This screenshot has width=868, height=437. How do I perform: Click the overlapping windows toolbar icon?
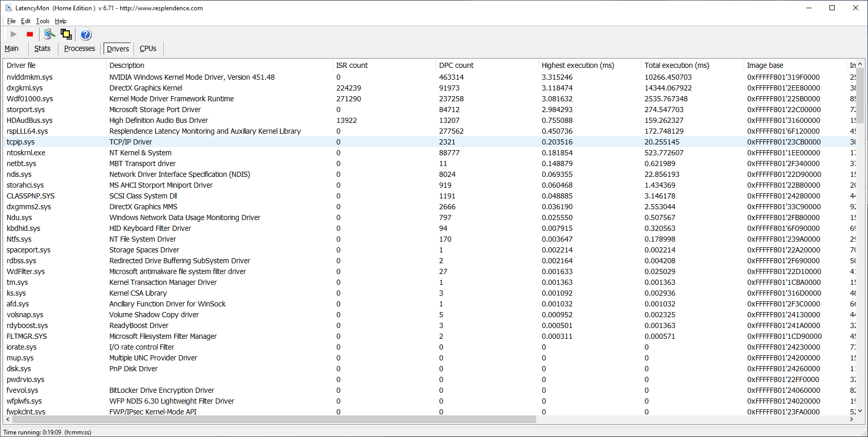[66, 34]
